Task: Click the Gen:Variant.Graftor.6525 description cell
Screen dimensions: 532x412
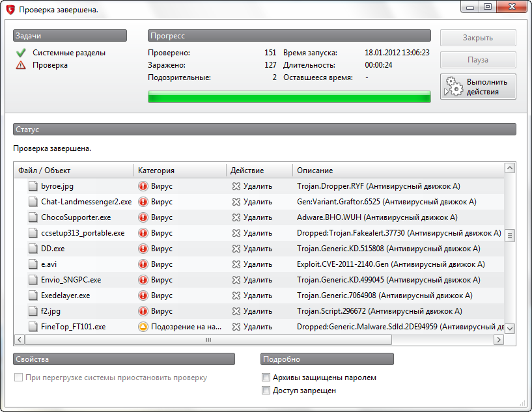Action: [386, 201]
